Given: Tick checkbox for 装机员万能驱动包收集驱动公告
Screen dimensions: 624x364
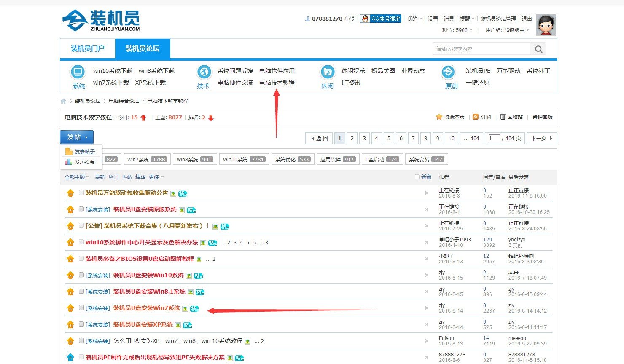Looking at the screenshot, I should [x=81, y=193].
